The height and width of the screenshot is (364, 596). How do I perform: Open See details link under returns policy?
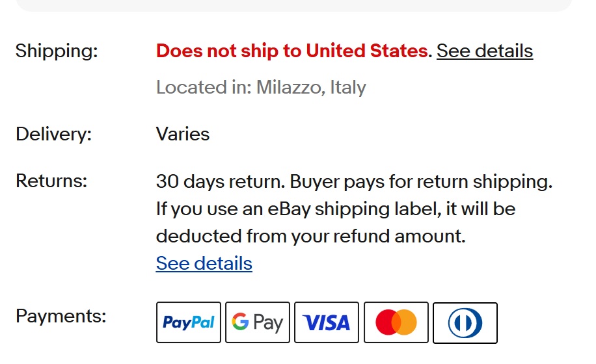tap(204, 263)
